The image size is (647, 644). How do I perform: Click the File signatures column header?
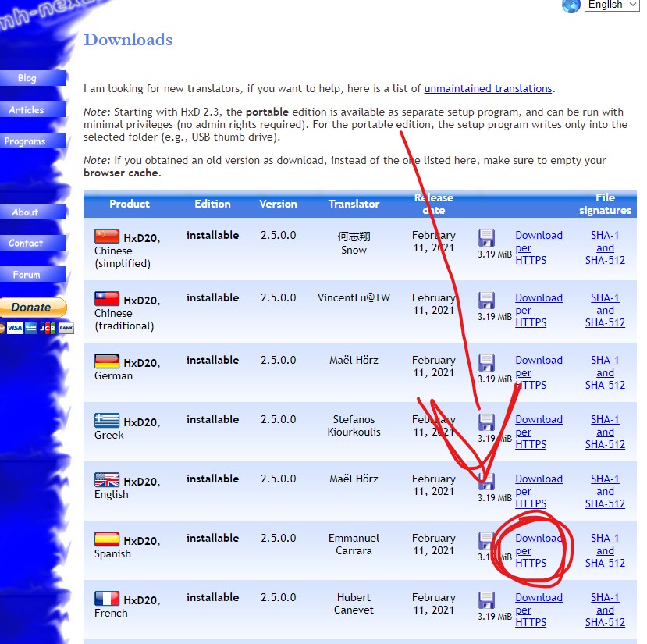coord(605,204)
